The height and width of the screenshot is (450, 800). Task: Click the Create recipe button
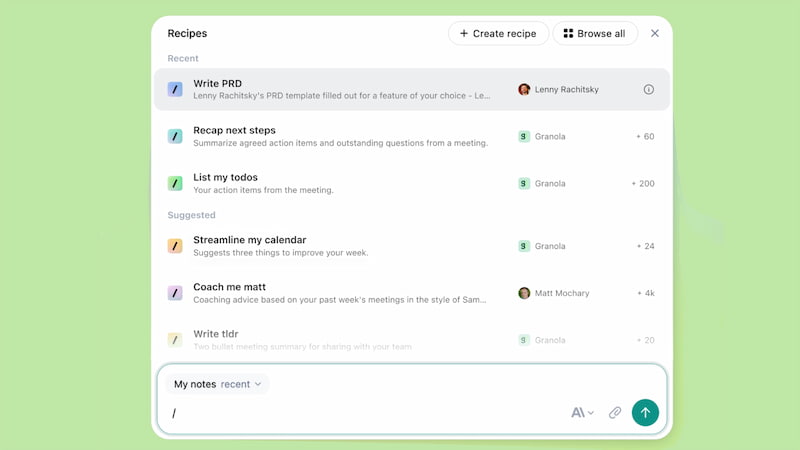[x=498, y=33]
